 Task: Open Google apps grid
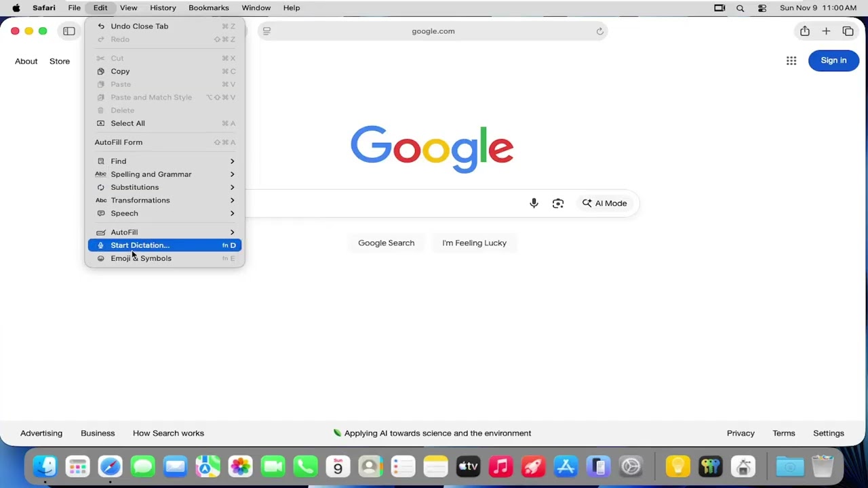[791, 61]
